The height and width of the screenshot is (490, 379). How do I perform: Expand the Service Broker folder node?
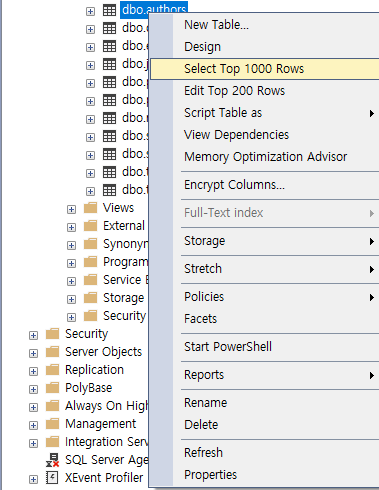point(71,281)
